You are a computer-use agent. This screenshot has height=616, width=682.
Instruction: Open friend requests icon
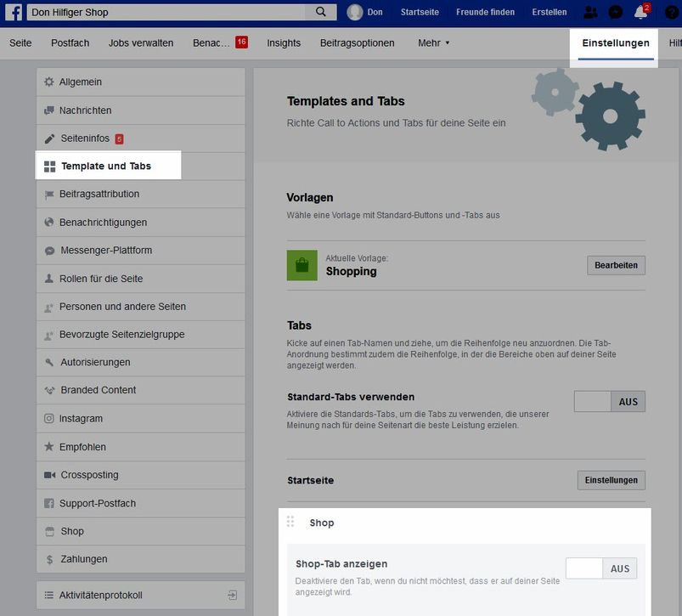coord(591,13)
